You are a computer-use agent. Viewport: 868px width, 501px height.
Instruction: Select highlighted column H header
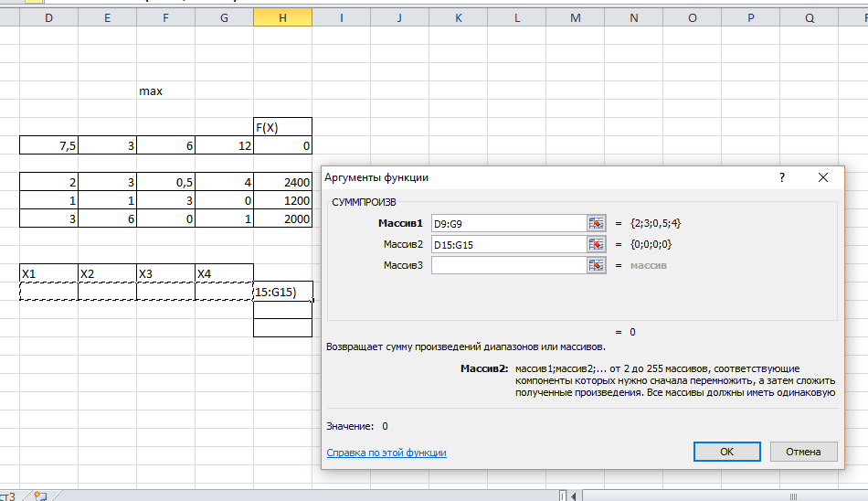(x=283, y=17)
